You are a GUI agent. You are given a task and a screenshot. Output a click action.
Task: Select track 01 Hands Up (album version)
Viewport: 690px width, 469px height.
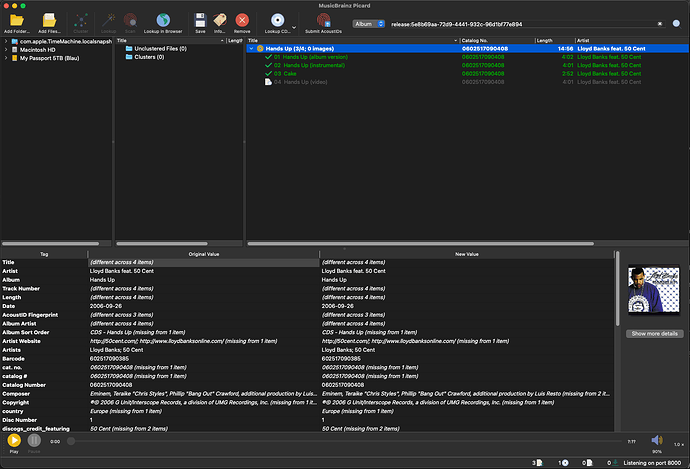467,57
